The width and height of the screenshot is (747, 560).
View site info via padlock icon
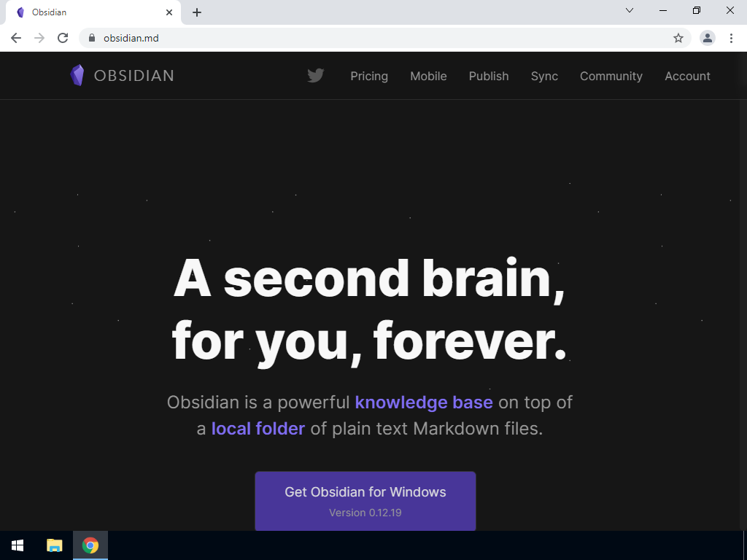pos(92,38)
